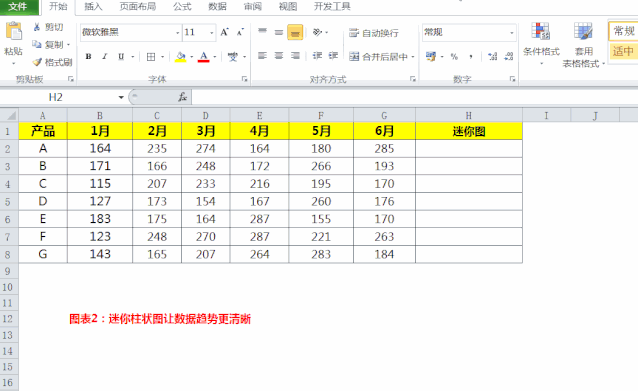Switch to the 插入 tab
638x391 pixels.
tap(93, 6)
